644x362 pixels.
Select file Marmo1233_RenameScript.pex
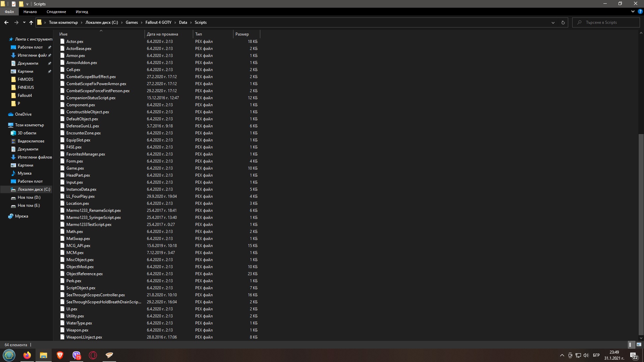(94, 210)
